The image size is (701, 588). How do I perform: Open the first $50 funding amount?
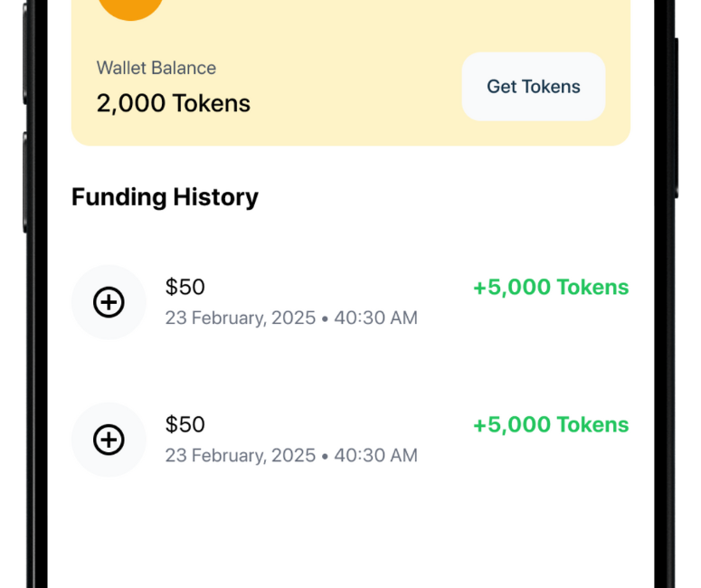click(x=185, y=287)
